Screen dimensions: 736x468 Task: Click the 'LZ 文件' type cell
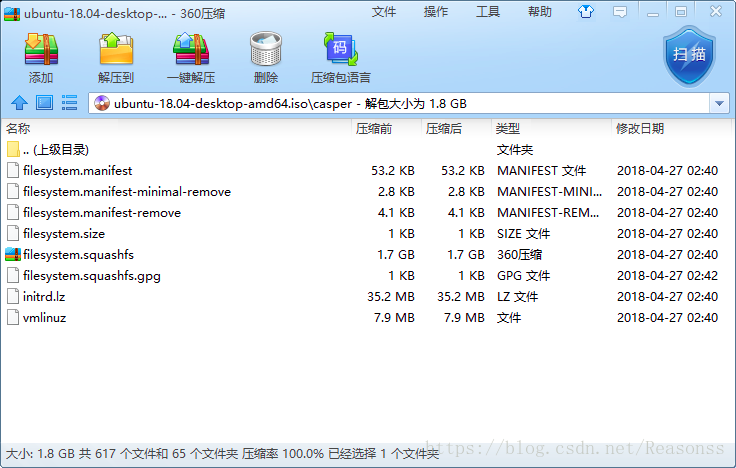tap(517, 297)
